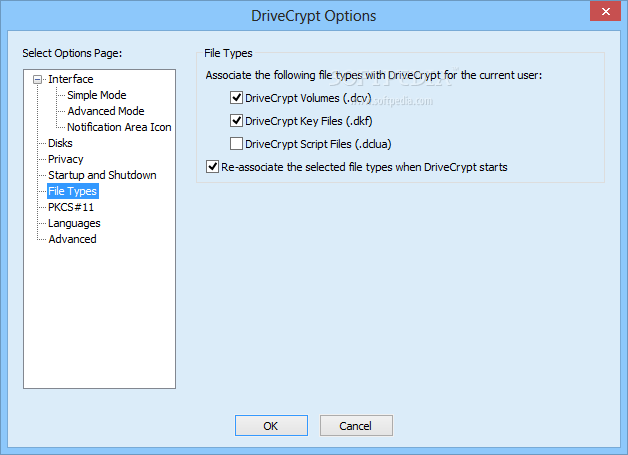Screen dimensions: 628x455
Task: Uncheck DriveCrypt Volumes (.dcv) association
Action: 237,98
